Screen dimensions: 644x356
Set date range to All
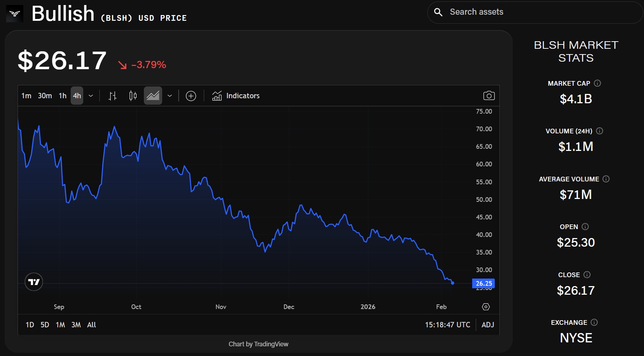click(x=91, y=325)
